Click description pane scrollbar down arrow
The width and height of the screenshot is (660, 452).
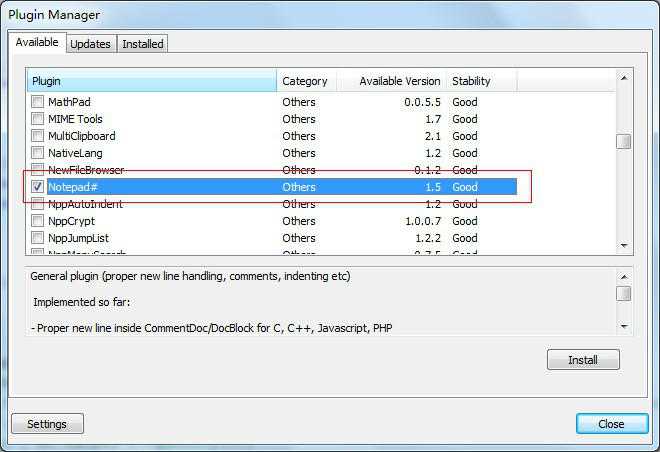(624, 326)
